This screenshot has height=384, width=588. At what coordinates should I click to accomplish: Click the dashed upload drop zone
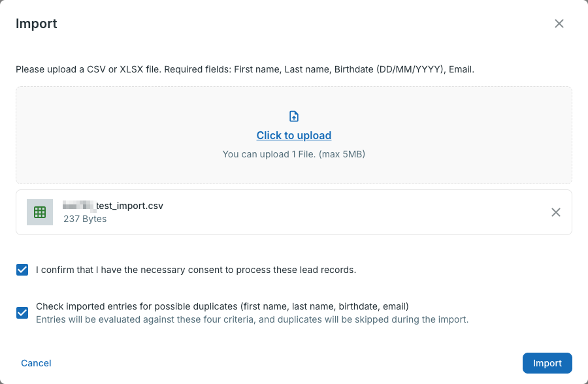(x=294, y=135)
